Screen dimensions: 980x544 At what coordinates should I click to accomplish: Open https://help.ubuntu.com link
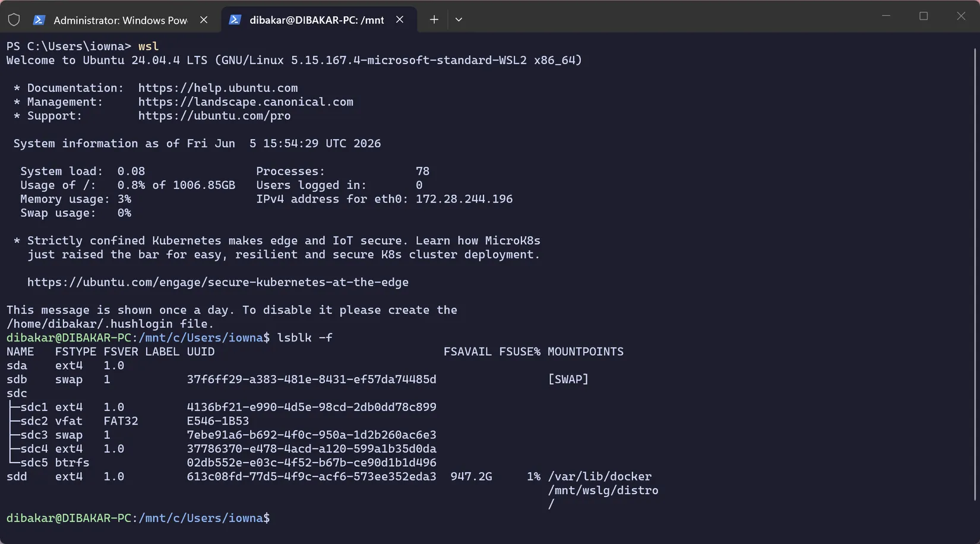218,88
